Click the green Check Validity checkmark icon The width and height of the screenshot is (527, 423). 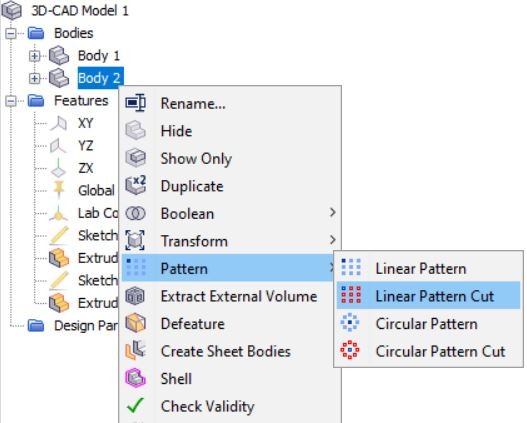[x=135, y=405]
